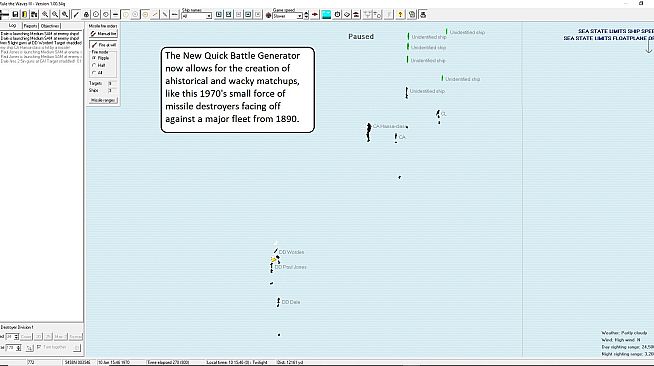Switch to the Objectives tab
The width and height of the screenshot is (654, 366).
tap(50, 26)
